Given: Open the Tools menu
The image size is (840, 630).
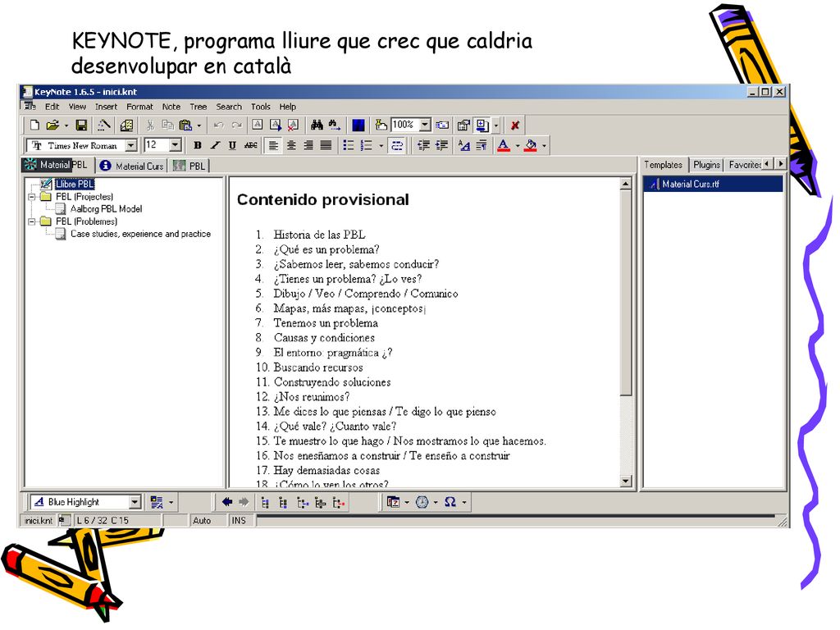Looking at the screenshot, I should click(260, 107).
